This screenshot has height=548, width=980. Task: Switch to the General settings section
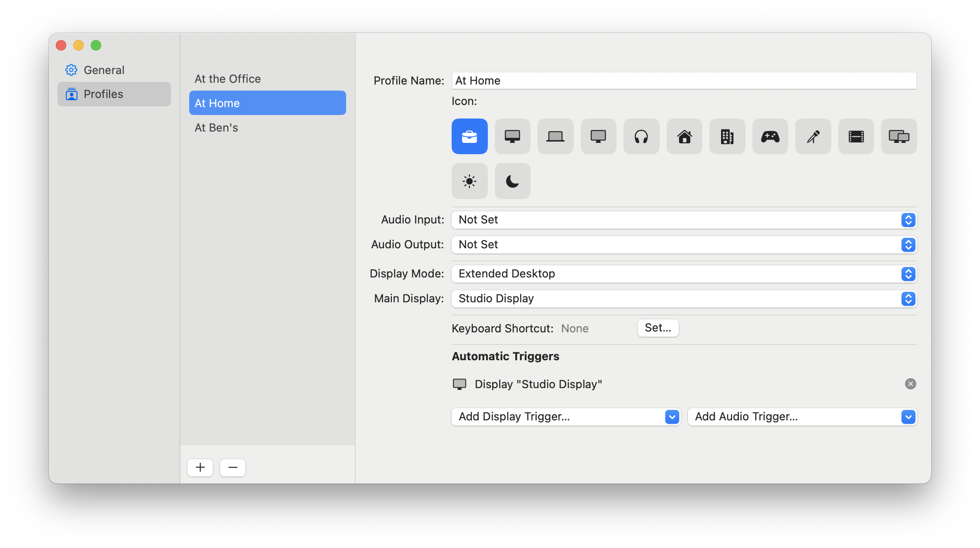pyautogui.click(x=104, y=70)
